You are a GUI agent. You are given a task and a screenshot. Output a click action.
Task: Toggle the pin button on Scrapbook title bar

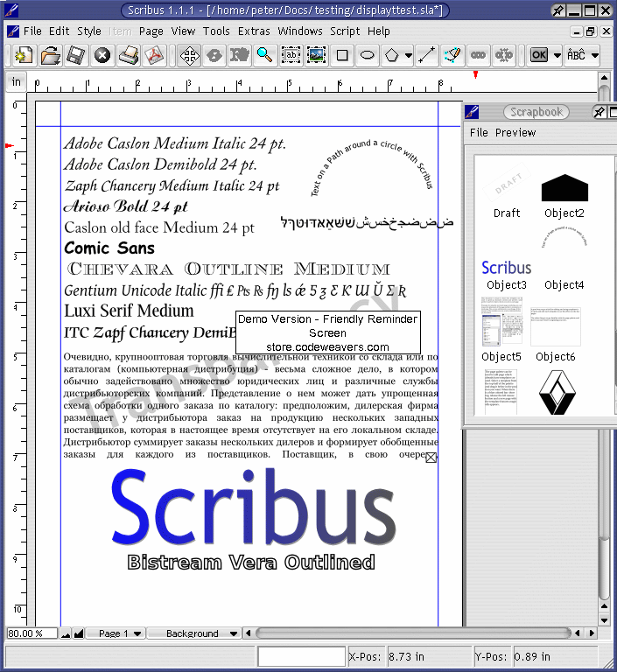pos(599,112)
